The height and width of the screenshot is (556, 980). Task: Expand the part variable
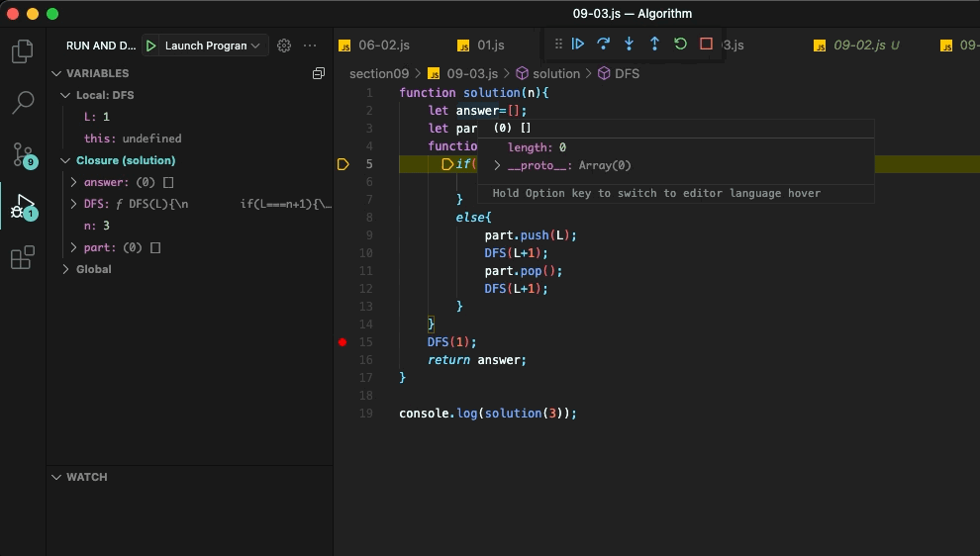[74, 248]
